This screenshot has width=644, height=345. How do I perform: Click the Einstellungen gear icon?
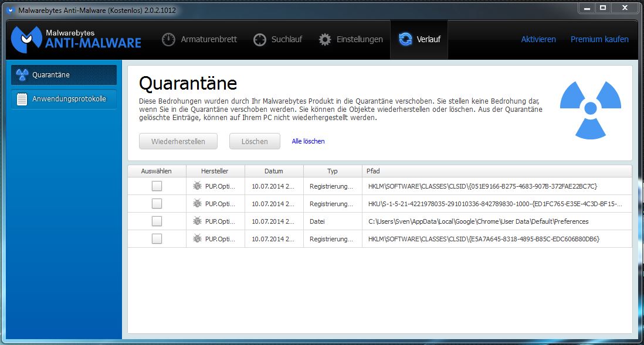(325, 39)
